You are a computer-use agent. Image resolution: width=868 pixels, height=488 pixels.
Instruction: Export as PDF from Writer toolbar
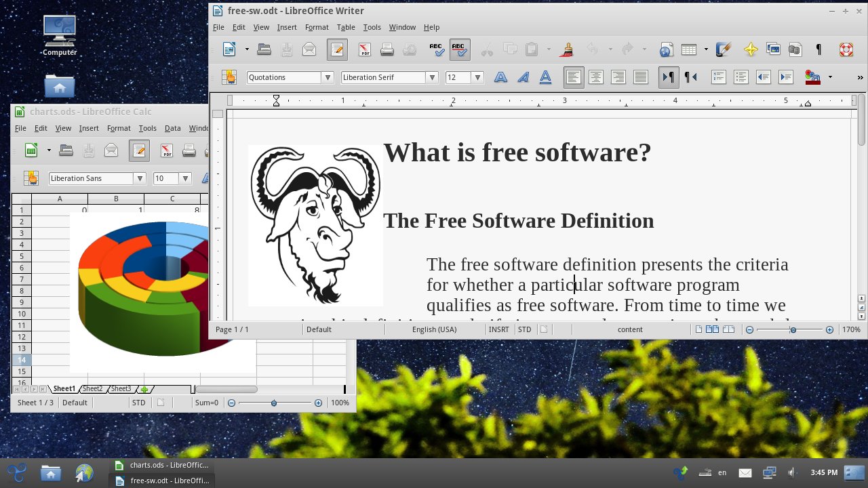(365, 49)
